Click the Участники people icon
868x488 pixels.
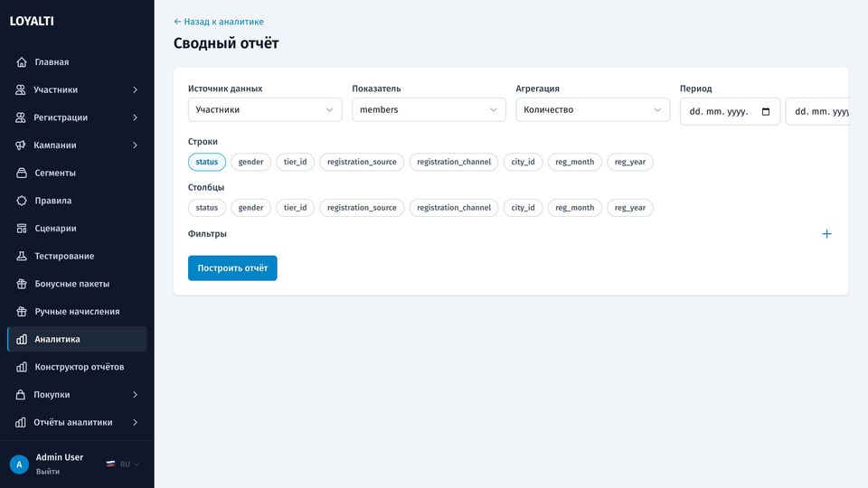[21, 89]
